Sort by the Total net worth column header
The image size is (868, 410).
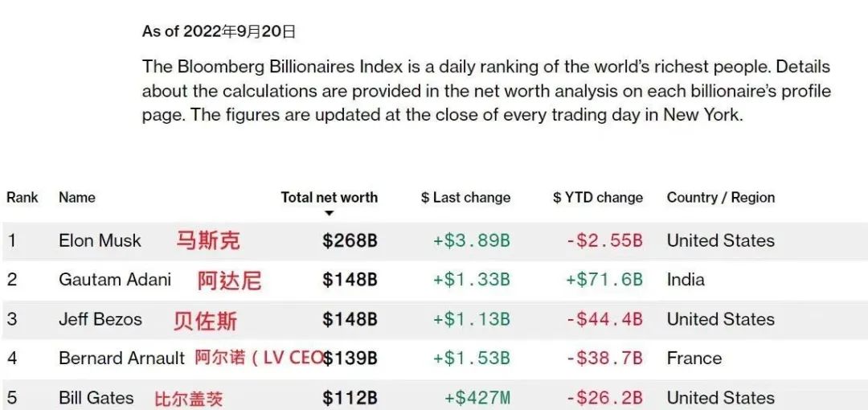pos(330,198)
